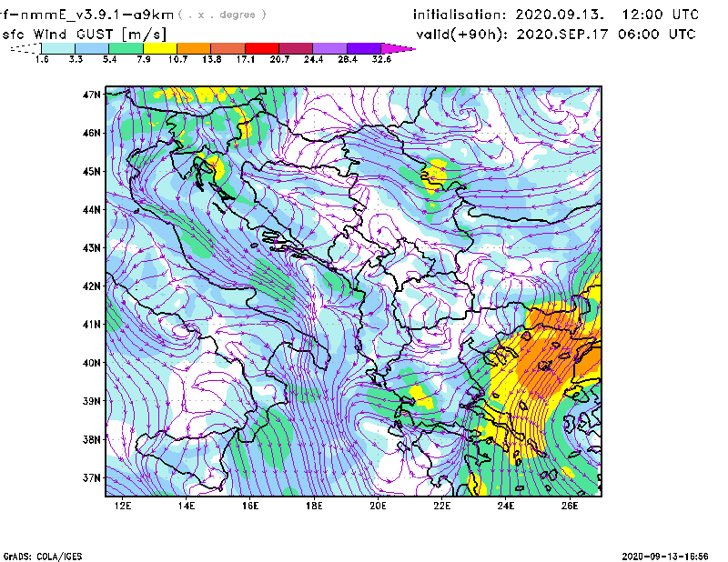Click the 38N latitude label

[x=92, y=439]
